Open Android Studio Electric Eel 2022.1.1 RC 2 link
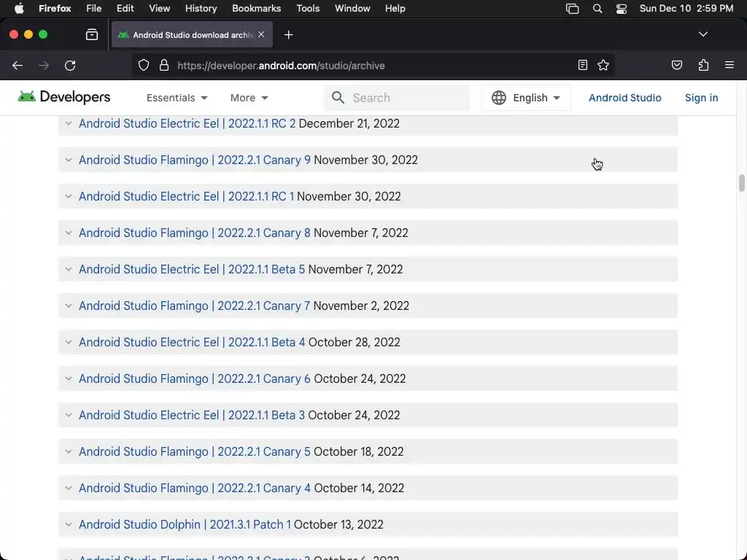Image resolution: width=747 pixels, height=560 pixels. click(187, 123)
